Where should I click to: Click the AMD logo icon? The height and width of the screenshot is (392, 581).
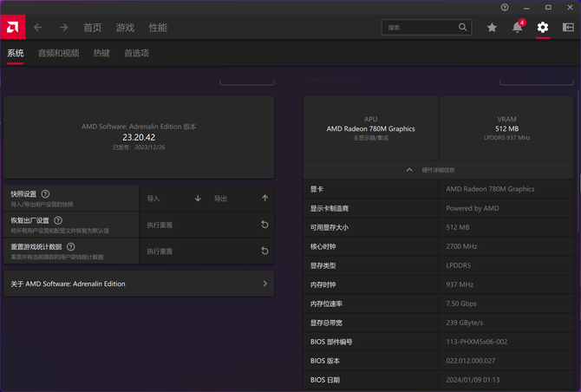pyautogui.click(x=14, y=27)
